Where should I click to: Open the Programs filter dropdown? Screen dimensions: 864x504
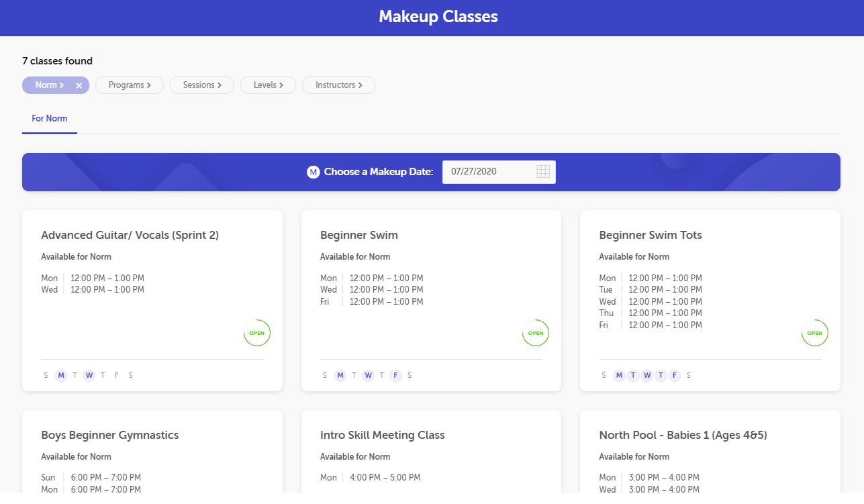pos(130,85)
